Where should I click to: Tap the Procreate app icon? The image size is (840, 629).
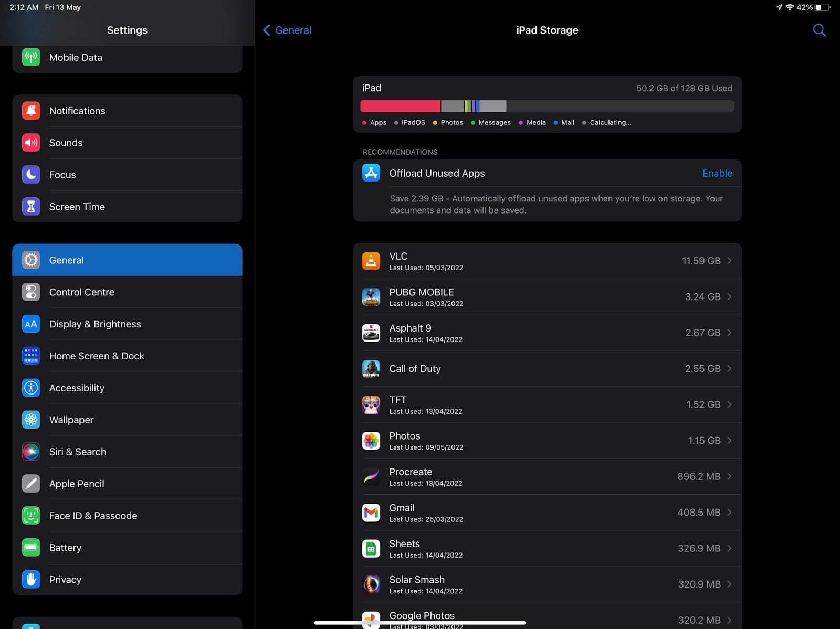371,476
